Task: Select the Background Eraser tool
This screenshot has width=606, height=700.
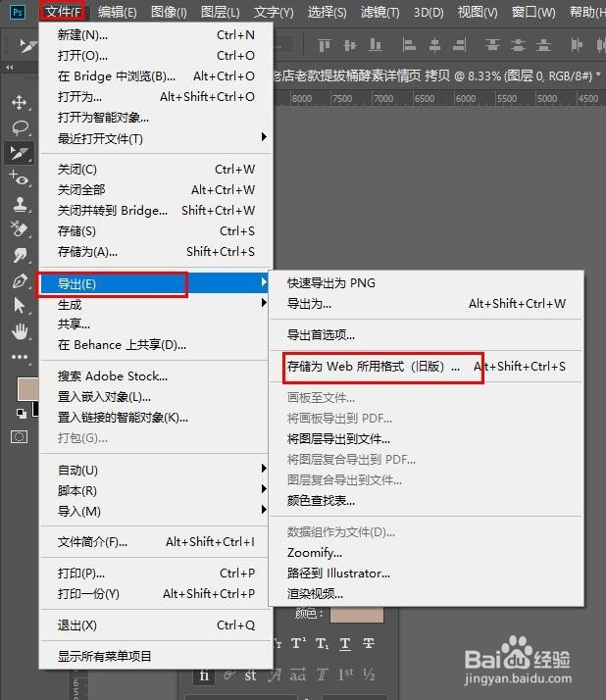Action: [x=20, y=229]
